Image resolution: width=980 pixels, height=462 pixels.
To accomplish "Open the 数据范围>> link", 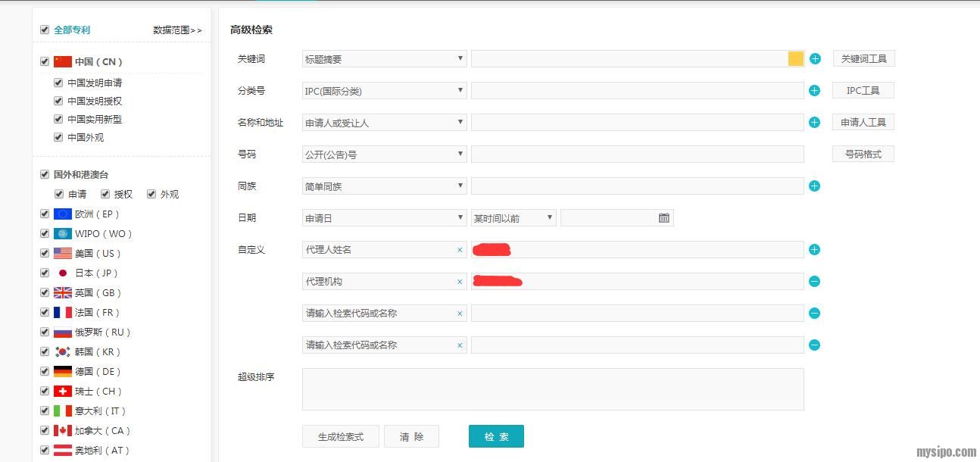I will click(x=177, y=30).
